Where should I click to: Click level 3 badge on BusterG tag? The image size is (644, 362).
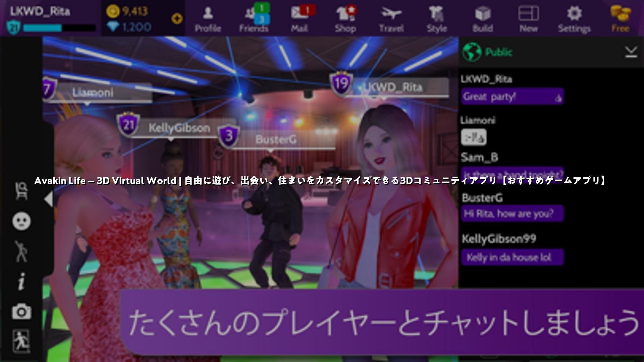coord(229,136)
